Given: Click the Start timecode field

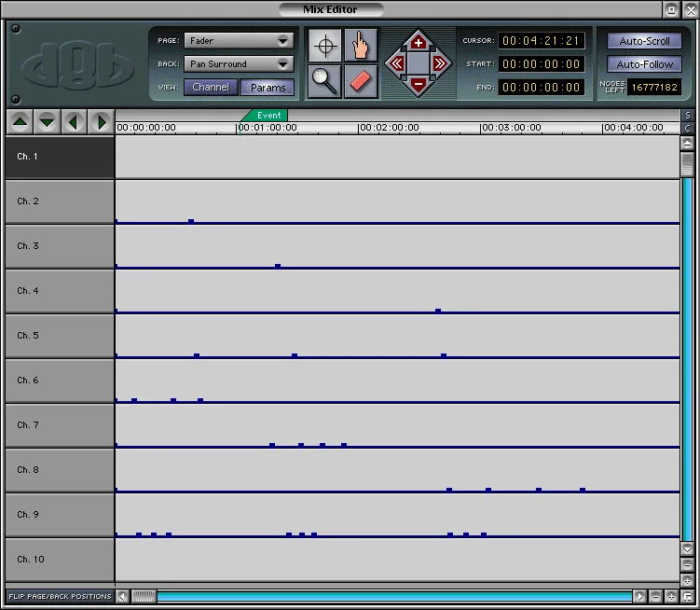Looking at the screenshot, I should tap(541, 64).
